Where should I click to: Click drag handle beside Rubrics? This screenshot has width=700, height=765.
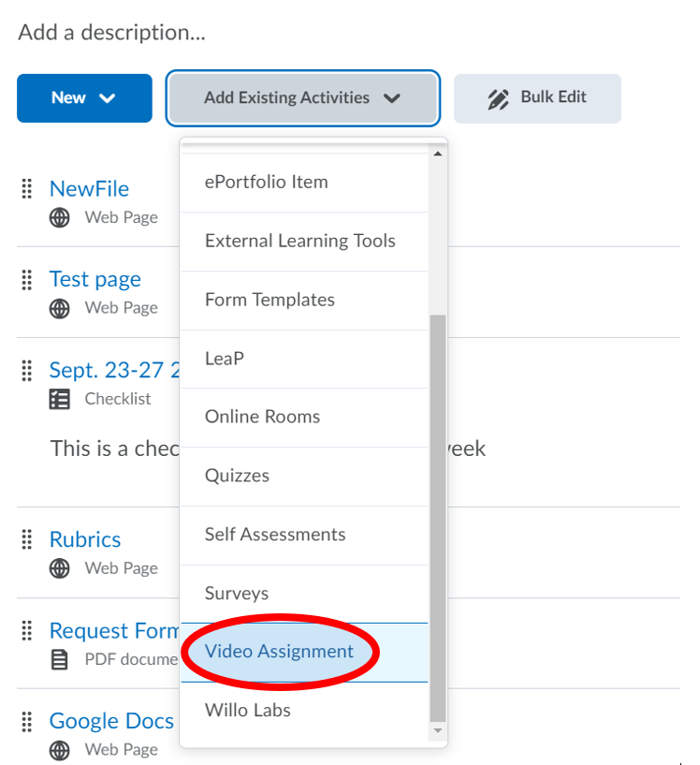[27, 539]
